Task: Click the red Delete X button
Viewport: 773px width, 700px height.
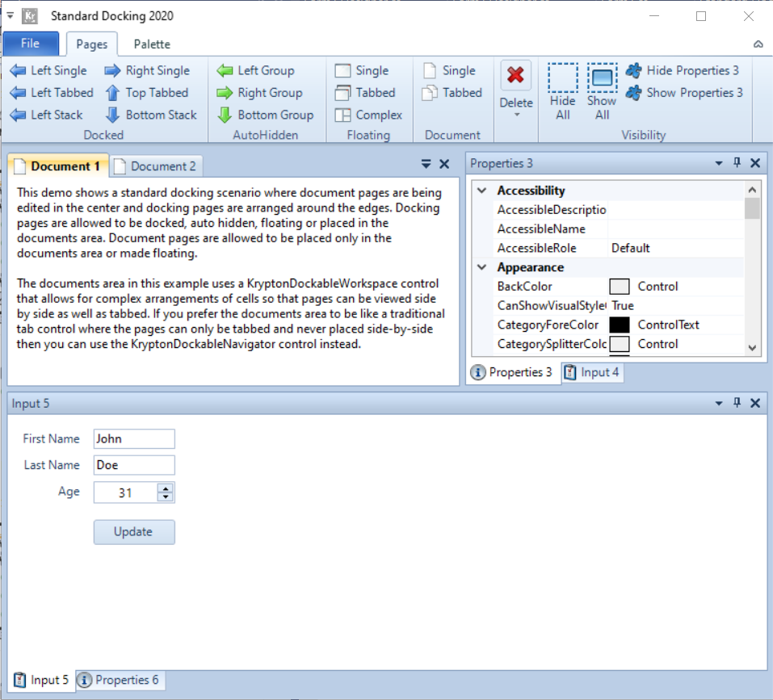Action: [515, 75]
